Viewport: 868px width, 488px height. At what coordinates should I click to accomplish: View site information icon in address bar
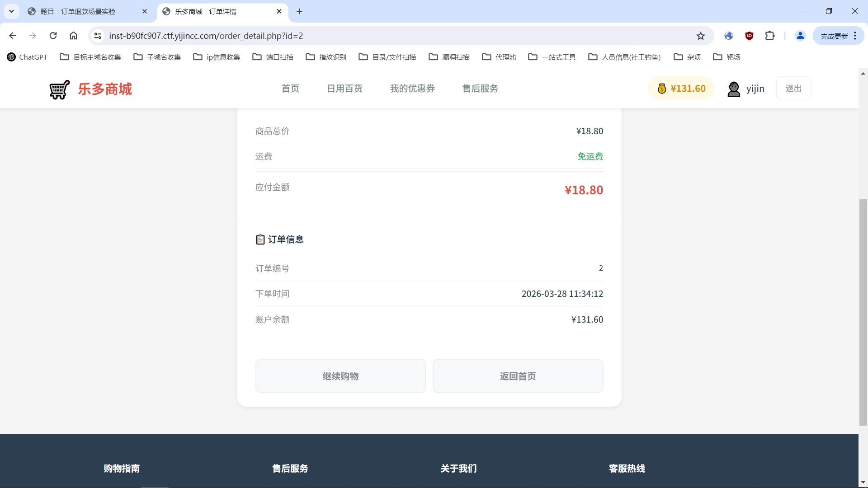click(98, 36)
